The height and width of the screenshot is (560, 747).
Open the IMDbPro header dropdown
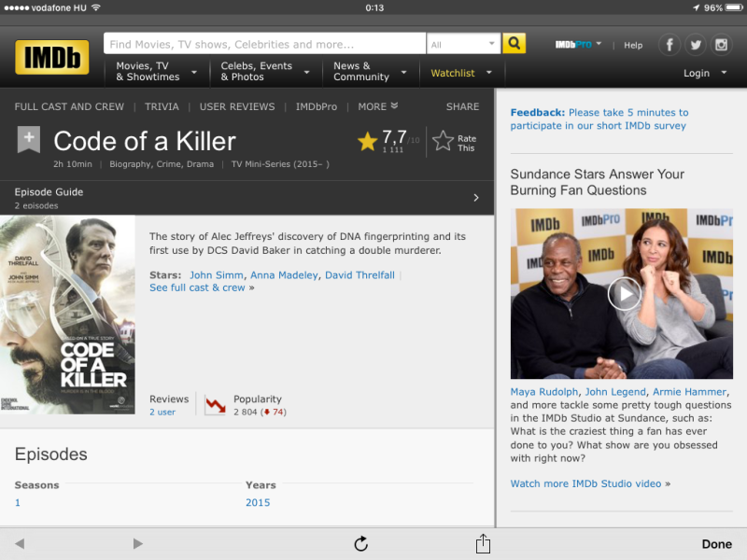pyautogui.click(x=578, y=44)
